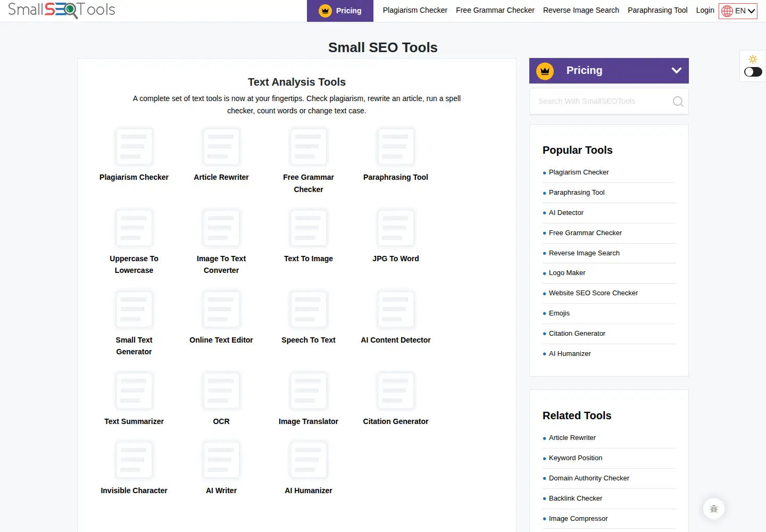Click the Citation Generator tool icon
Screen dimensions: 766x532
click(396, 390)
